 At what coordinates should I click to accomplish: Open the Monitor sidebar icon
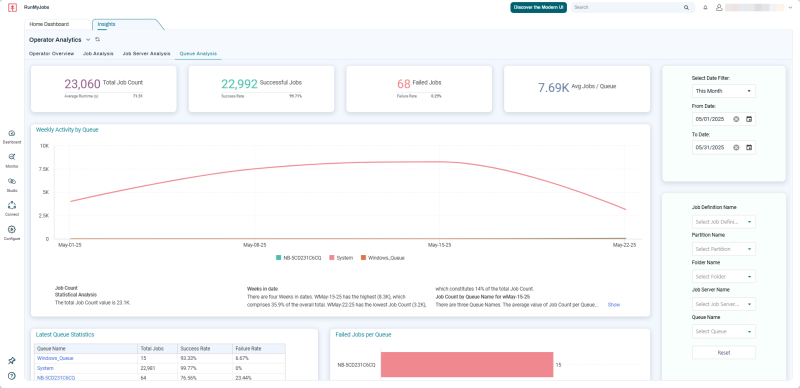coord(12,160)
